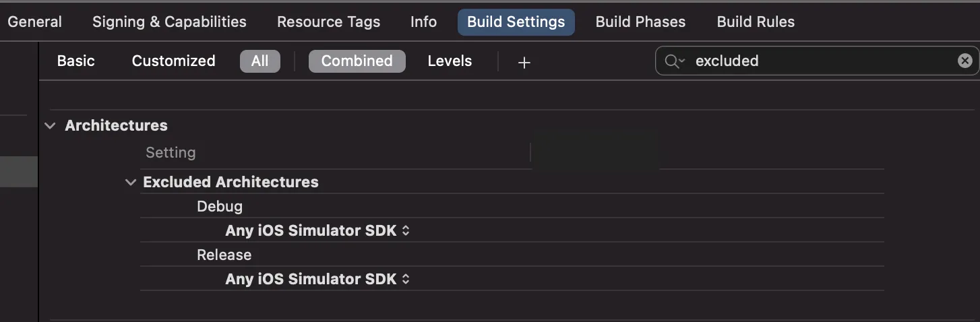The width and height of the screenshot is (980, 322).
Task: Open the Debug Any iOS Simulator SDK popup
Action: [317, 230]
